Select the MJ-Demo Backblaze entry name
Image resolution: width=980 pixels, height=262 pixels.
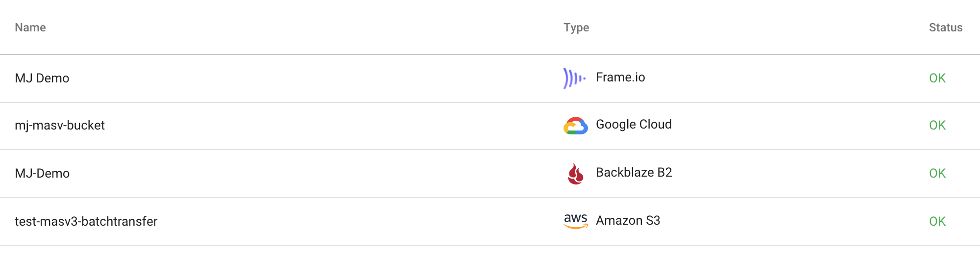(42, 173)
